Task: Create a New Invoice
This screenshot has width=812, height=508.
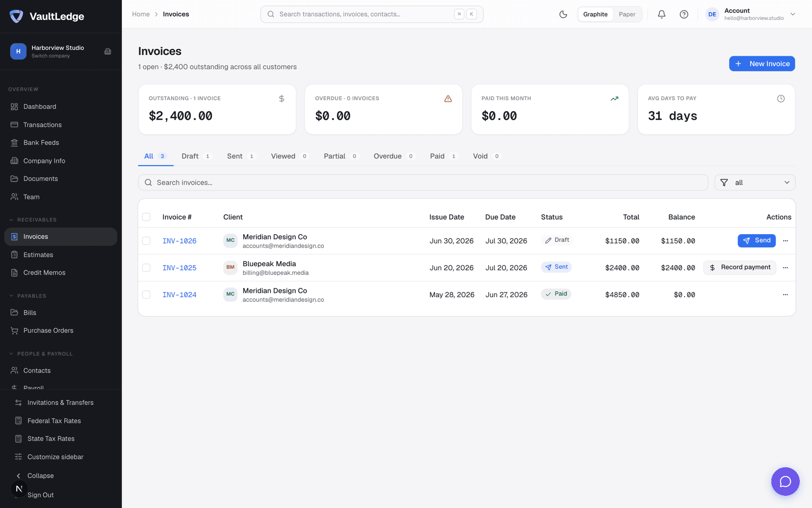Action: (762, 63)
